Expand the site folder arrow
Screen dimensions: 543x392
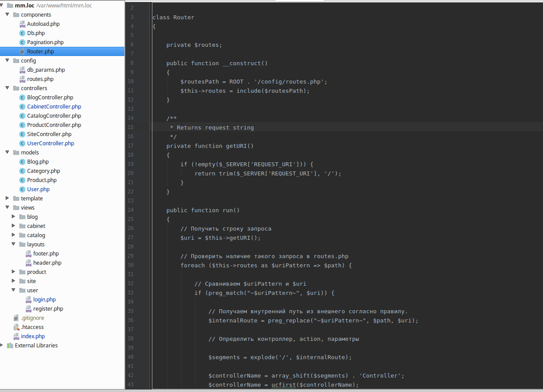13,281
